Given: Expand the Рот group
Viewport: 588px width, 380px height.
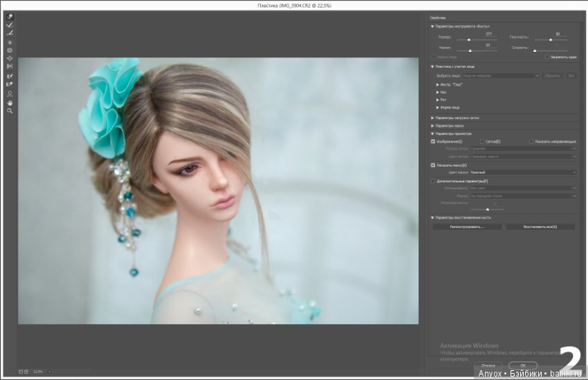Looking at the screenshot, I should coord(438,100).
